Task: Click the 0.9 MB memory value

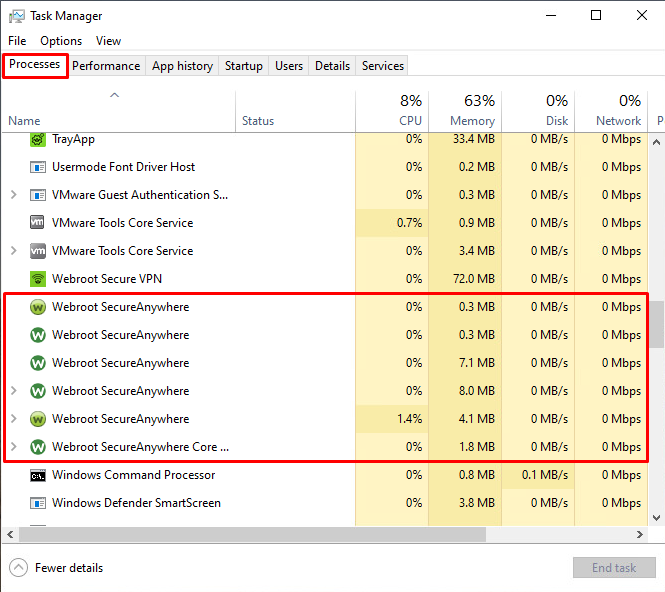Action: pos(477,223)
